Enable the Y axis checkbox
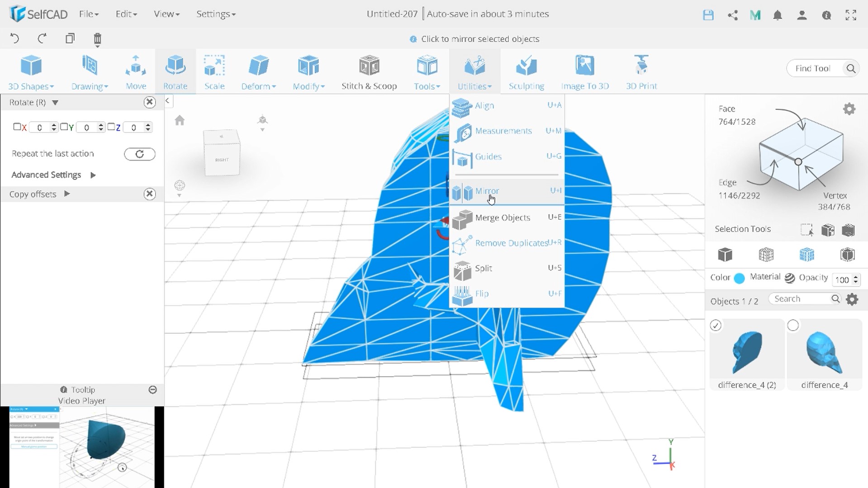868x488 pixels. (64, 127)
